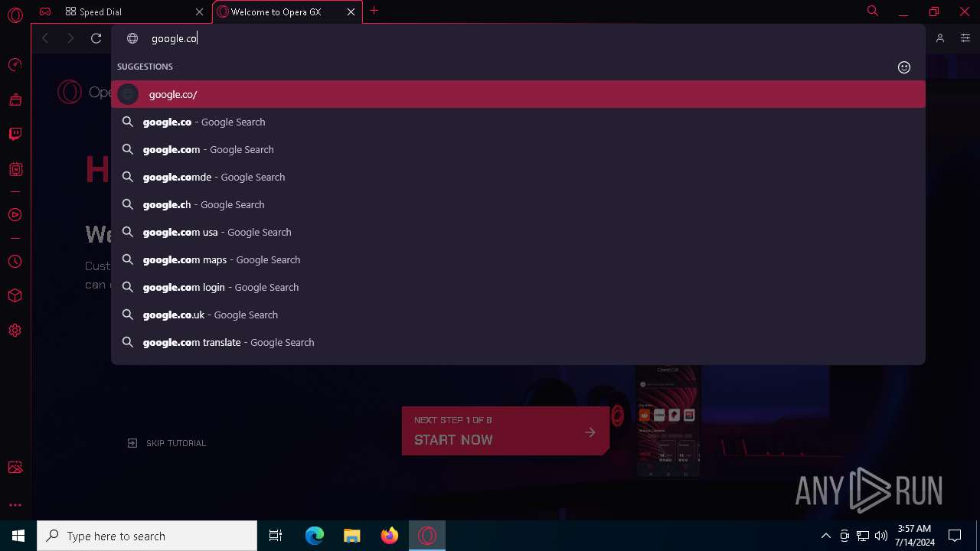Open Extensions cube icon in sidebar
The width and height of the screenshot is (980, 551).
coord(15,296)
